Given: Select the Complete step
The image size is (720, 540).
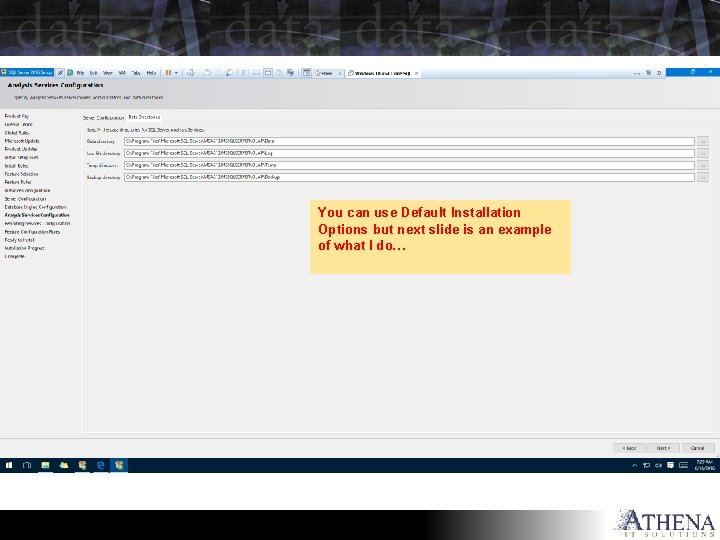Looking at the screenshot, I should pyautogui.click(x=15, y=257).
